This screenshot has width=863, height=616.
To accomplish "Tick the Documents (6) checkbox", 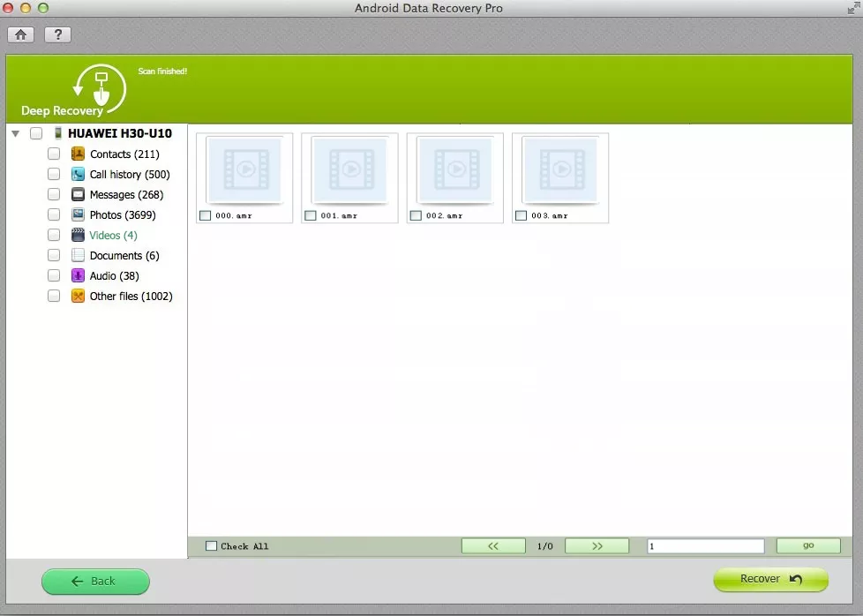I will [x=54, y=255].
